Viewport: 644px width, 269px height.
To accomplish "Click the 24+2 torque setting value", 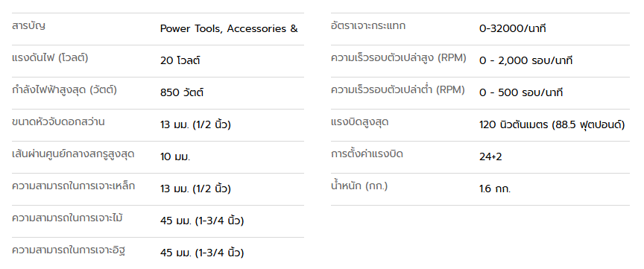I will click(x=490, y=157).
